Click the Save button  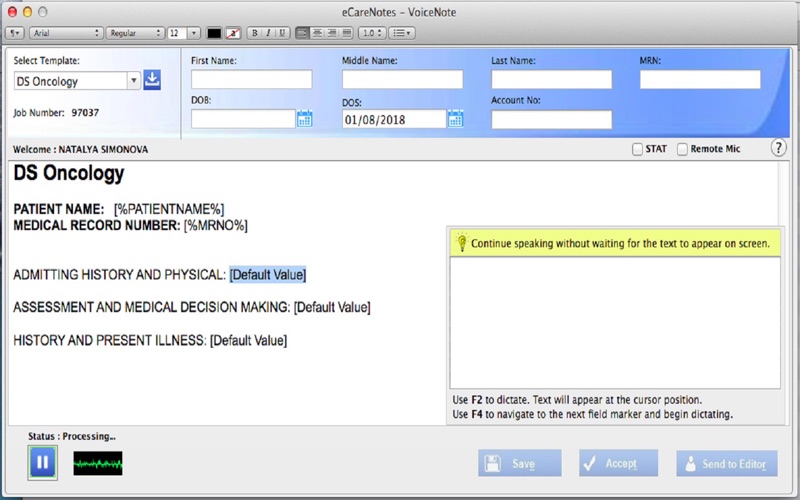(x=520, y=463)
